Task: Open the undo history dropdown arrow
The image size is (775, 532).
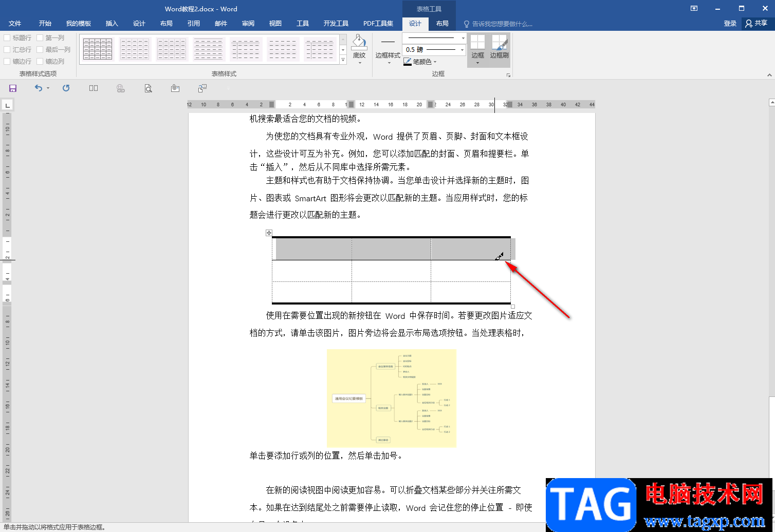Action: [x=48, y=88]
